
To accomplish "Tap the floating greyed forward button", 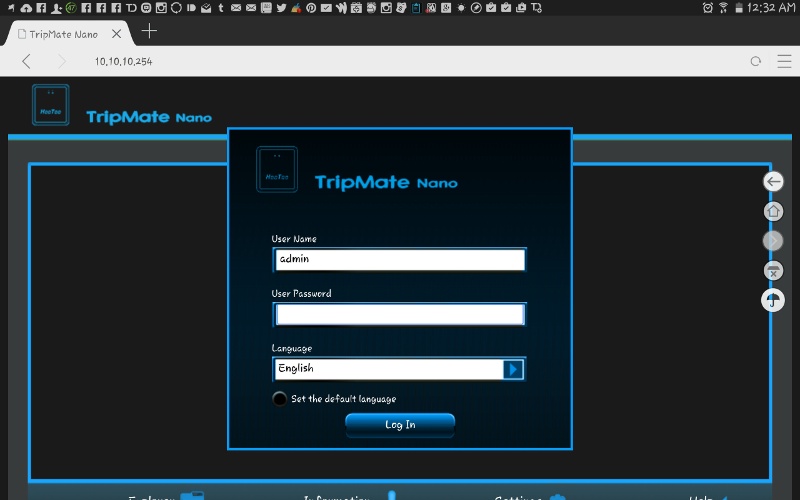I will click(x=773, y=240).
